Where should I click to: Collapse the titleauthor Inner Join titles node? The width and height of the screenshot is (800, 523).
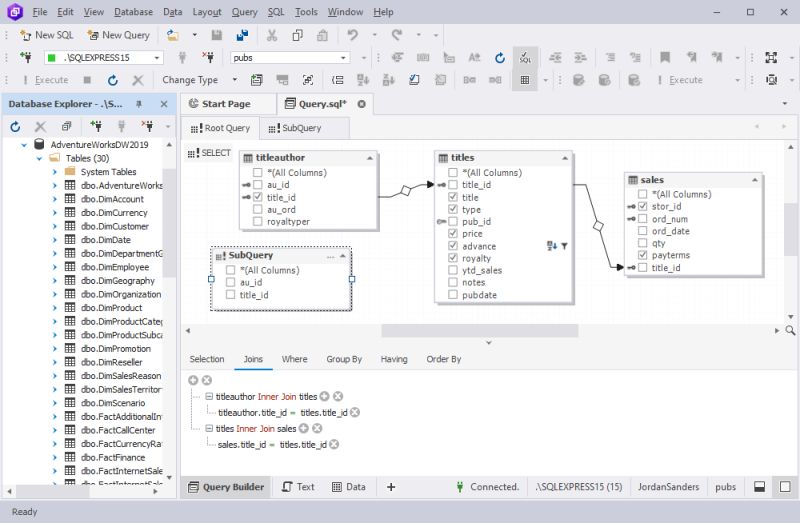point(209,396)
